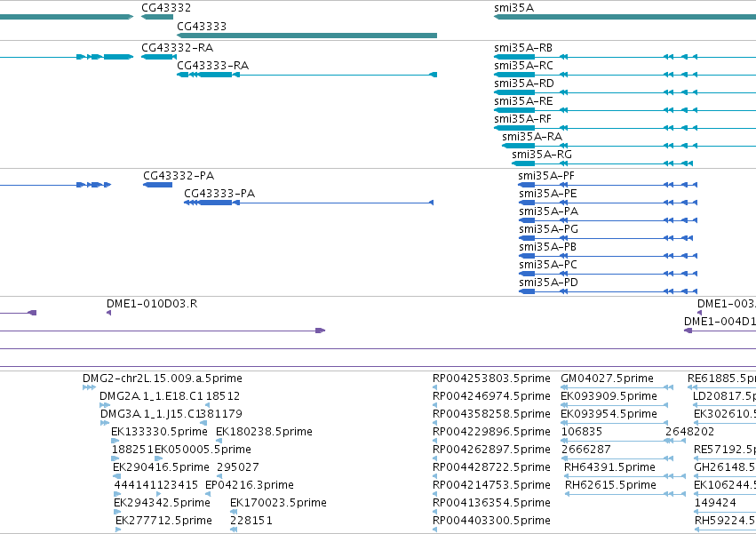Choose the smi35A-PA CDS feature

click(548, 211)
